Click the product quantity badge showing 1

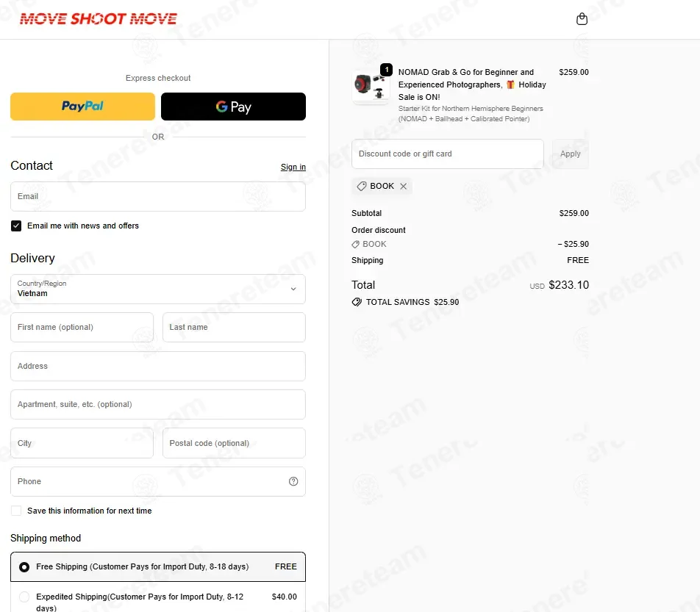pyautogui.click(x=387, y=70)
